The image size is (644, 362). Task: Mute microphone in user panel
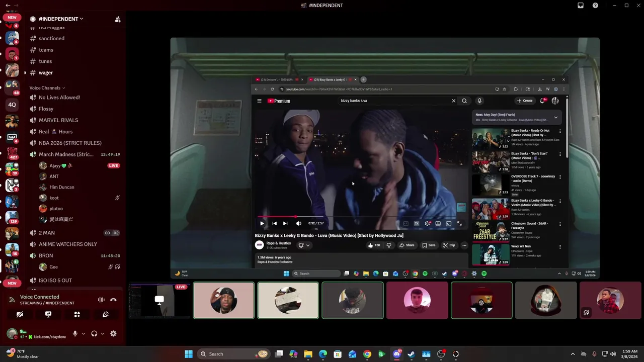(75, 333)
